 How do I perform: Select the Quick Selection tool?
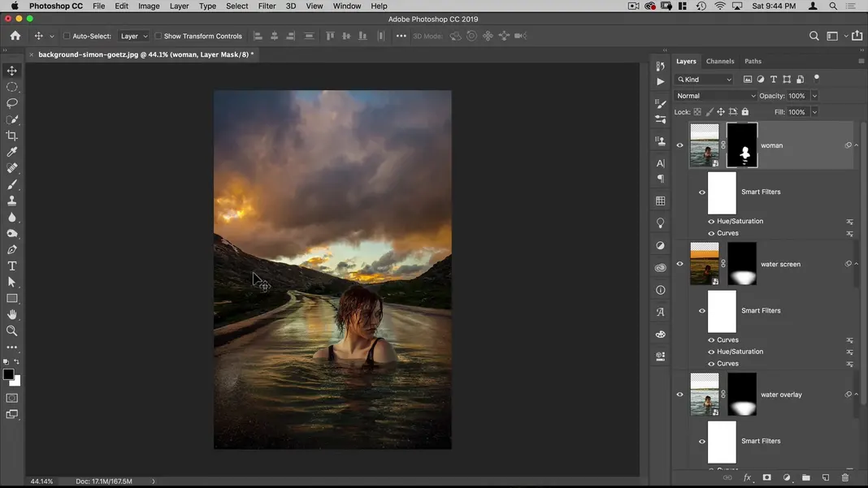[x=11, y=119]
